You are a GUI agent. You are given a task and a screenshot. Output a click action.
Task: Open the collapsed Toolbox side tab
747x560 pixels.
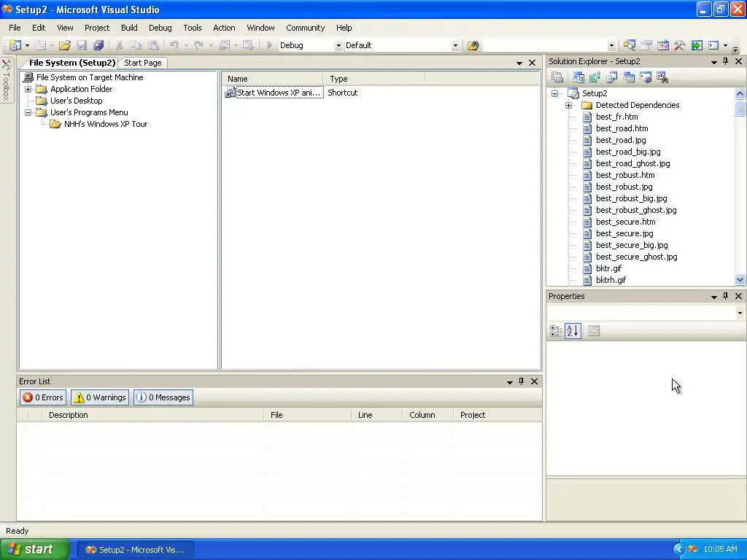(x=6, y=80)
